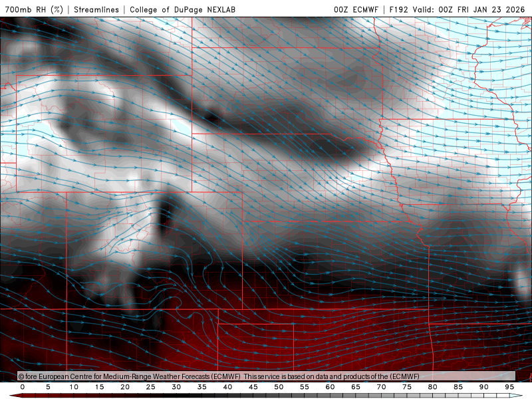Click the '45' value on the color scale
Screen dimensions: 532x399
pyautogui.click(x=253, y=387)
